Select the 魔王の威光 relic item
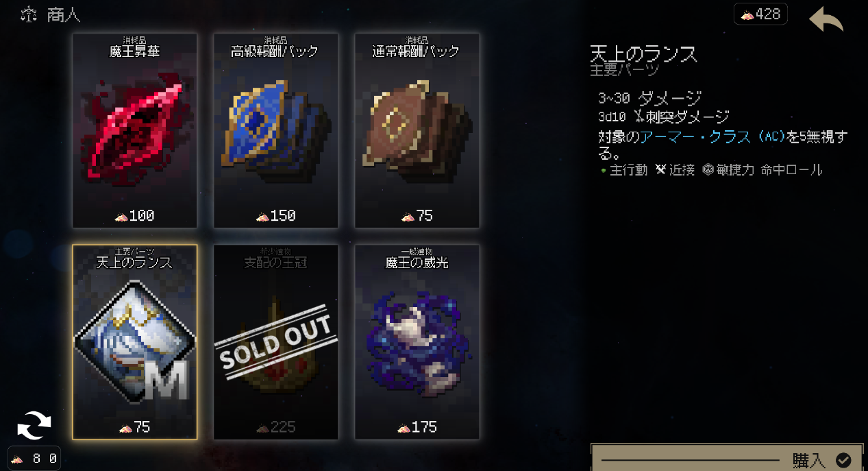Image resolution: width=868 pixels, height=471 pixels. pyautogui.click(x=417, y=342)
